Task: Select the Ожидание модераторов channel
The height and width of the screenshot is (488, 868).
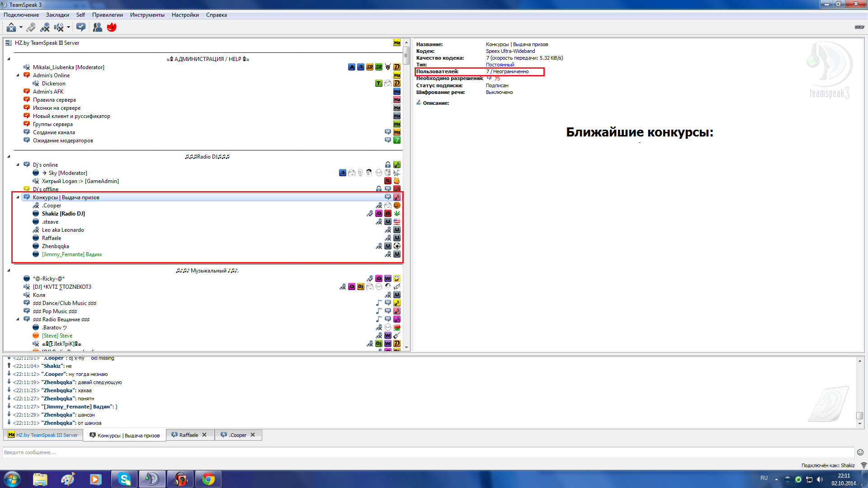Action: pyautogui.click(x=63, y=141)
